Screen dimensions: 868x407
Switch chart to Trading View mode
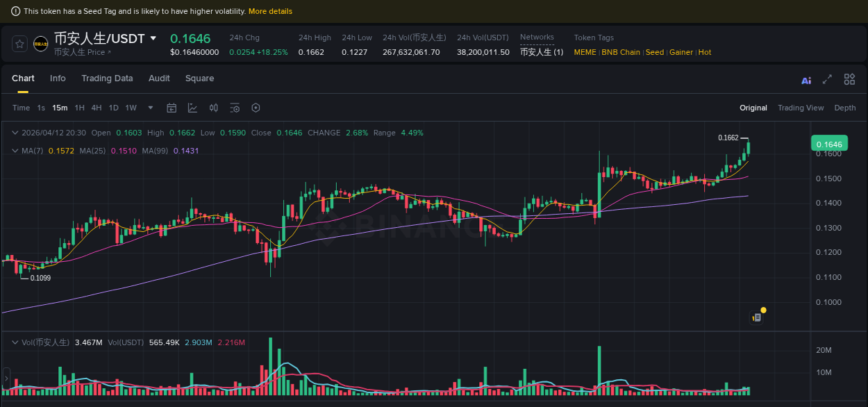[x=801, y=108]
